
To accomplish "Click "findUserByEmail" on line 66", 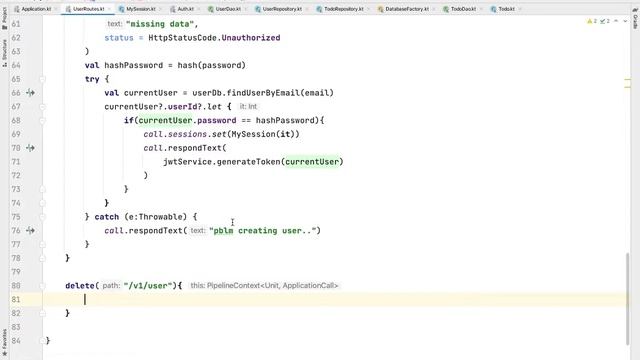I will pos(263,93).
